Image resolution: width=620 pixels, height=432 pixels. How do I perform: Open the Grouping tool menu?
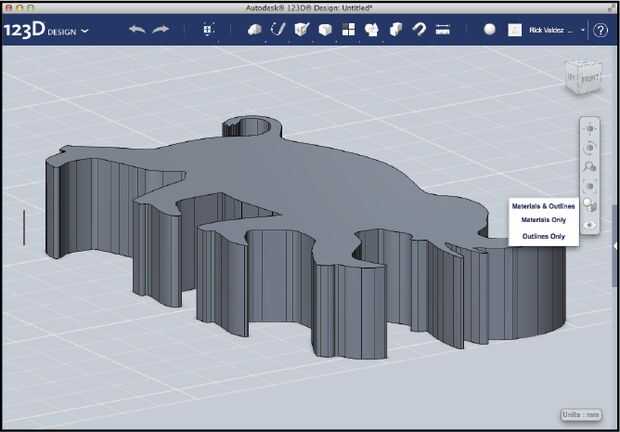point(372,30)
